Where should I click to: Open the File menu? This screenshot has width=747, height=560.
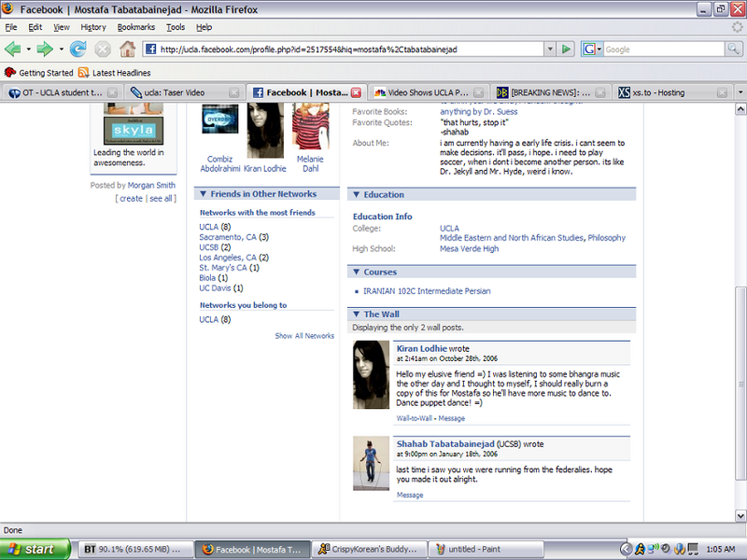[11, 27]
